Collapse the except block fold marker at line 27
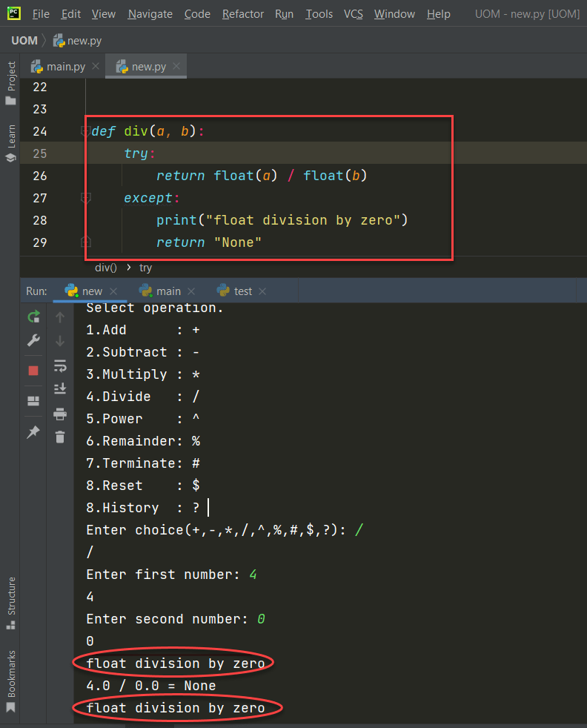 point(85,198)
